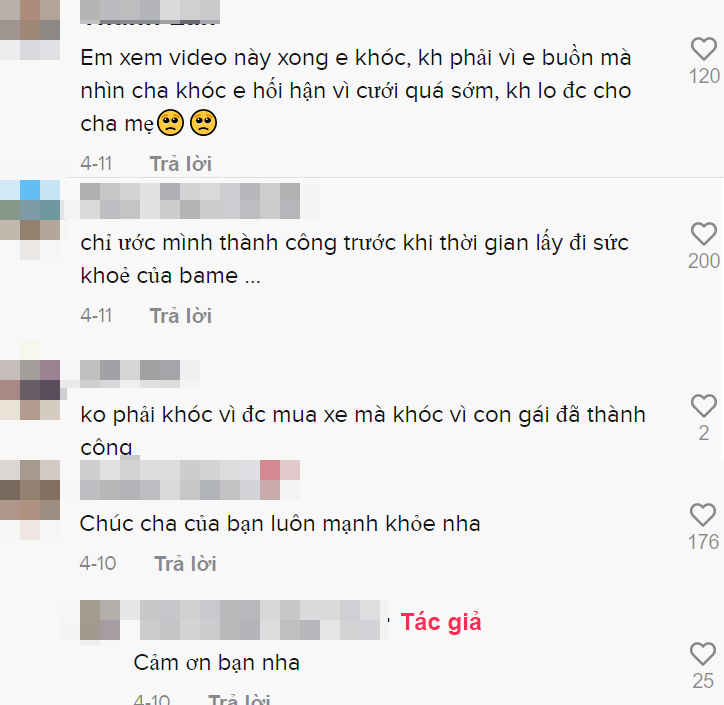Open the author's username beside 'Tác giả' badge

pos(260,620)
